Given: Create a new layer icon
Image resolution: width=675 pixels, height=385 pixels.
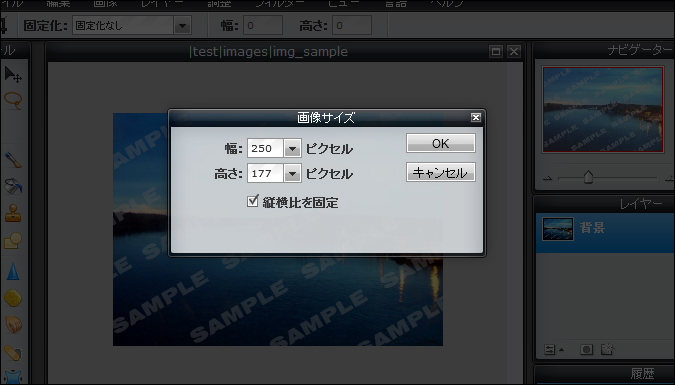Looking at the screenshot, I should click(x=607, y=349).
